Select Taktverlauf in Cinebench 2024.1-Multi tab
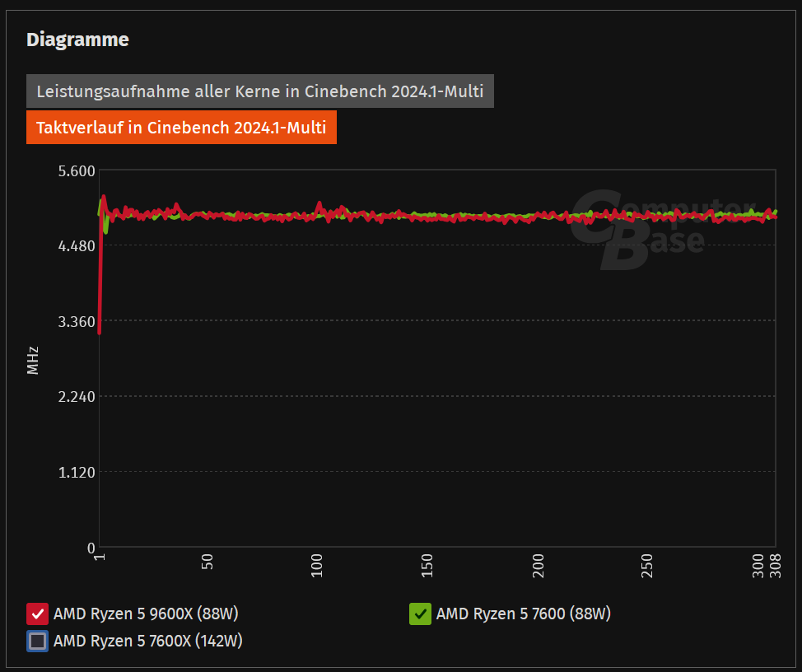The height and width of the screenshot is (672, 802). point(181,128)
